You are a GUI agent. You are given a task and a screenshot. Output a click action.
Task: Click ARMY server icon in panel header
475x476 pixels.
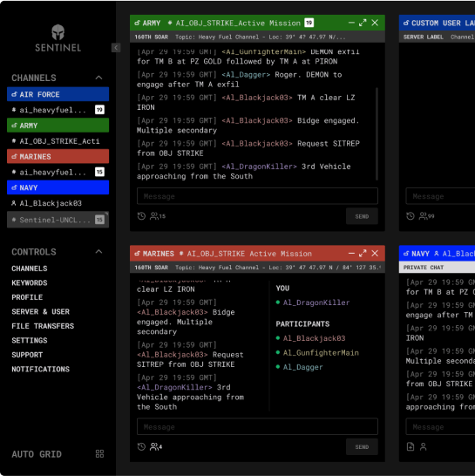click(x=138, y=23)
